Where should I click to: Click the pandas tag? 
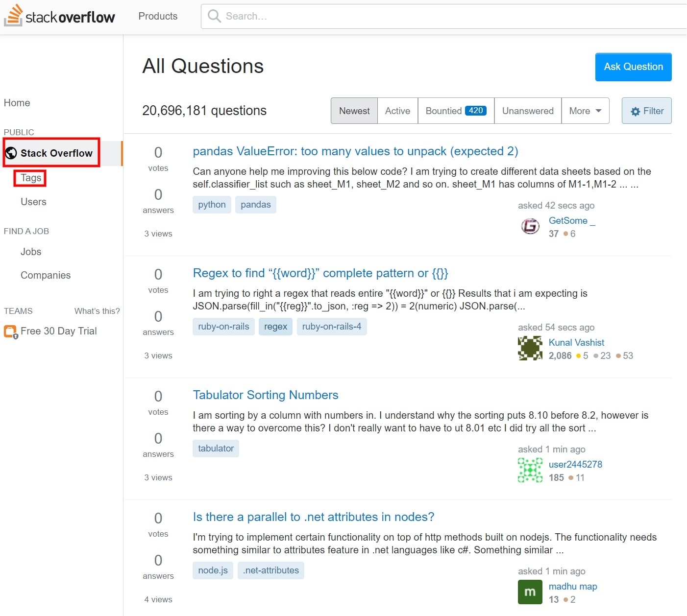(x=256, y=205)
